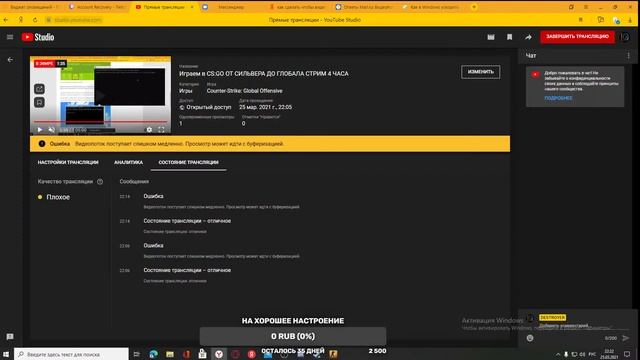Click the YouTube Studio logo

[x=38, y=37]
